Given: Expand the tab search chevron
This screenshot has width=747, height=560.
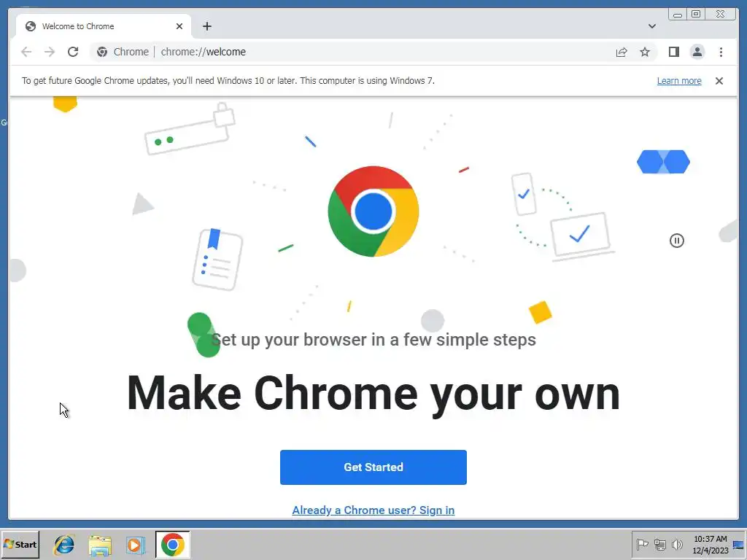Looking at the screenshot, I should [651, 26].
